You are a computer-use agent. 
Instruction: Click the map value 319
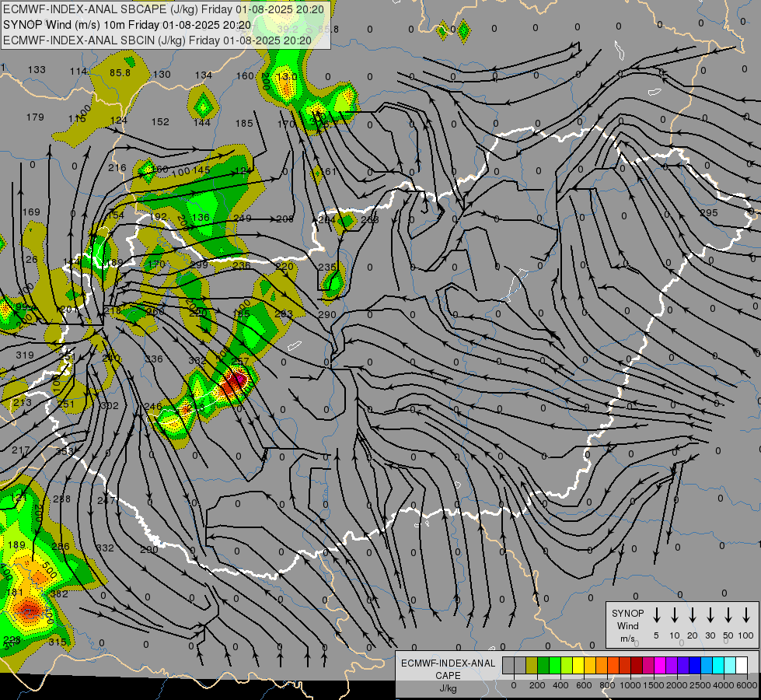coord(25,355)
